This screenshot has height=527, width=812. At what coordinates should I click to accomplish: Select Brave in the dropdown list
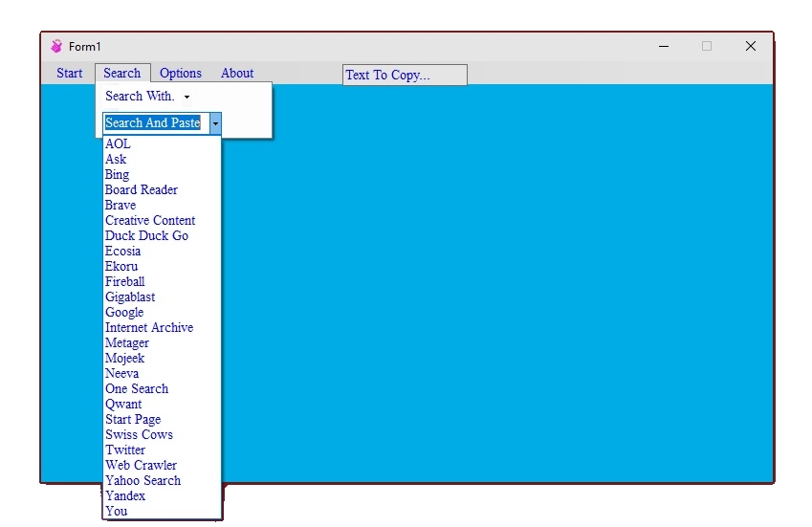[162, 205]
